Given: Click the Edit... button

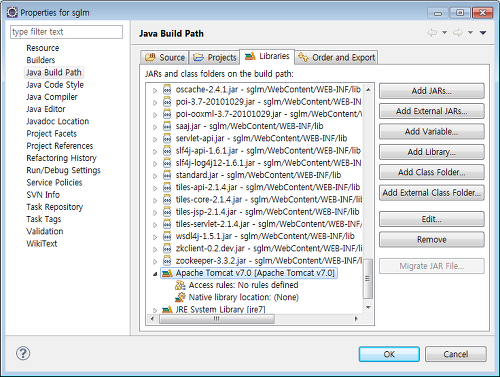Looking at the screenshot, I should [x=432, y=219].
